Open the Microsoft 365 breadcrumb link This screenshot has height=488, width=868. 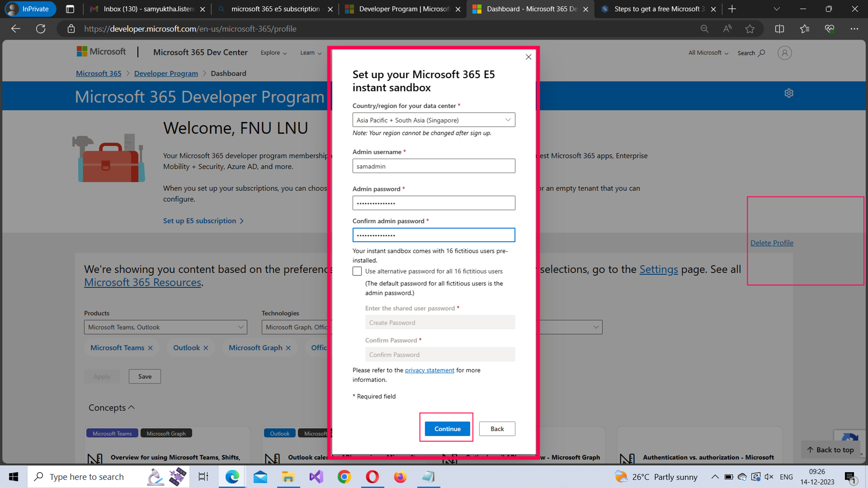[98, 73]
